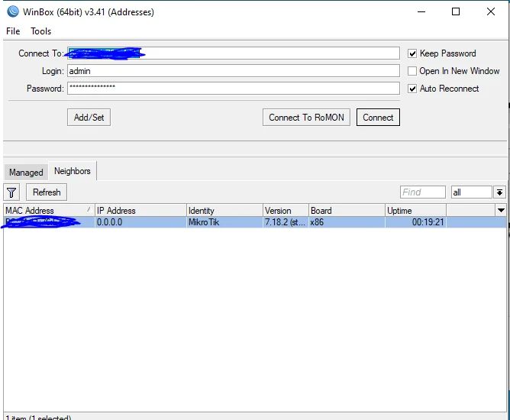This screenshot has width=510, height=420.
Task: Click the 00:19:21 uptime cell
Action: click(415, 222)
